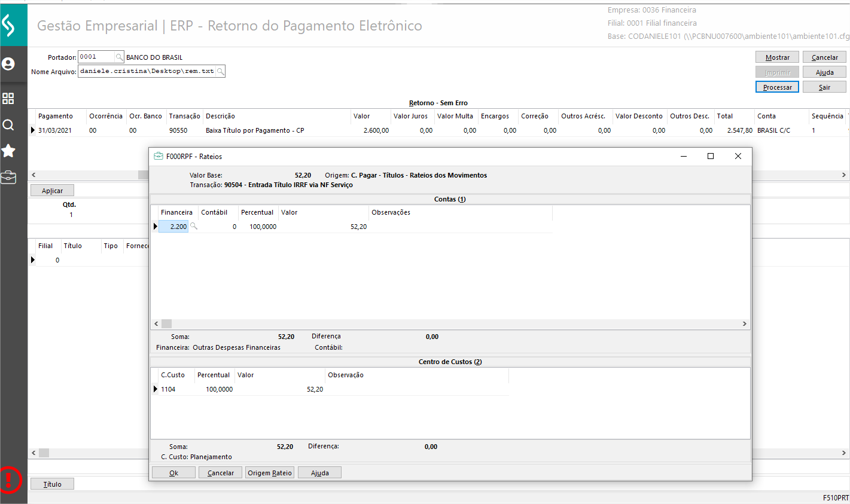Maximize the F000RPF Rateios dialog
Viewport: 850px width, 504px height.
tap(711, 157)
